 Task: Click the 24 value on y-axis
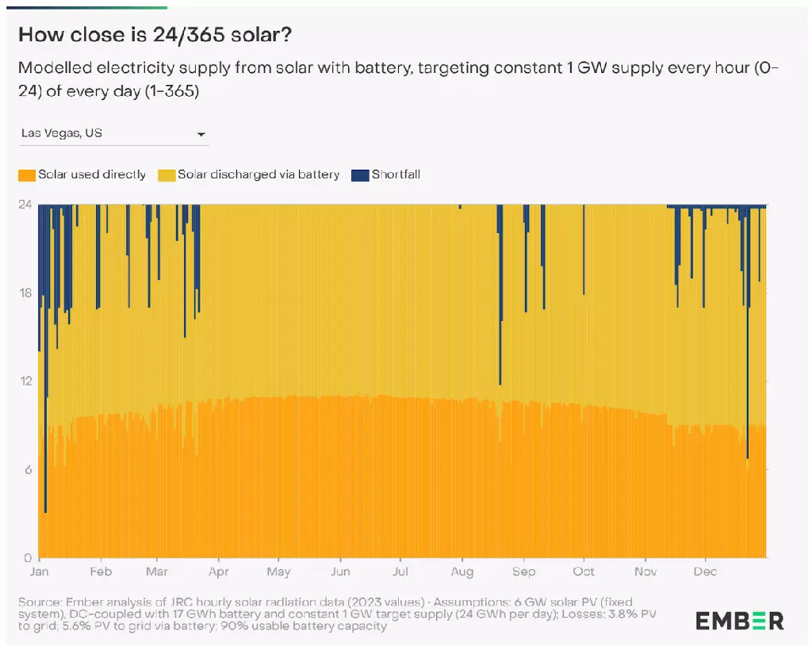tap(25, 205)
